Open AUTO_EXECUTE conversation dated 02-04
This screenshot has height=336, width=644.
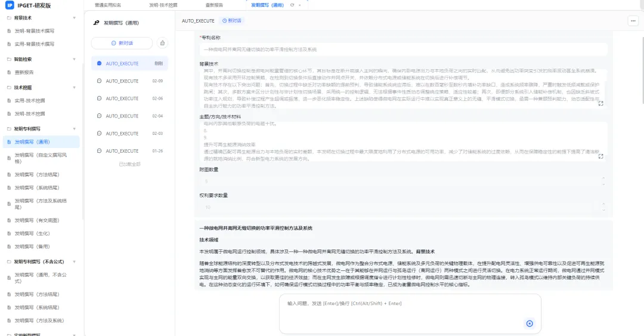coord(130,116)
